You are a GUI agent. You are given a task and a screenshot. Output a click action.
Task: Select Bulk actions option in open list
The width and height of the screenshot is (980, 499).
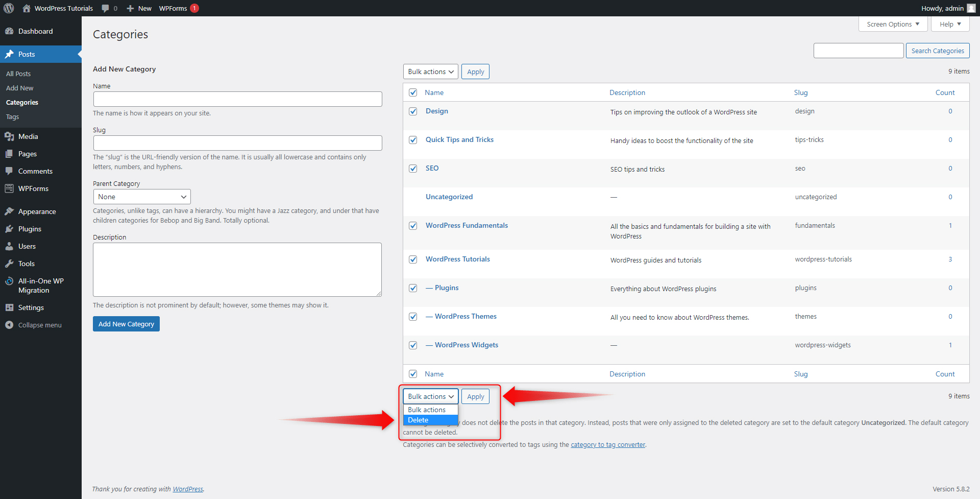(x=430, y=410)
